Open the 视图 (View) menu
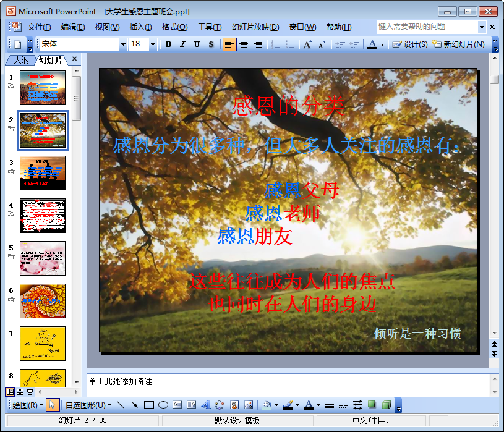 pos(107,27)
